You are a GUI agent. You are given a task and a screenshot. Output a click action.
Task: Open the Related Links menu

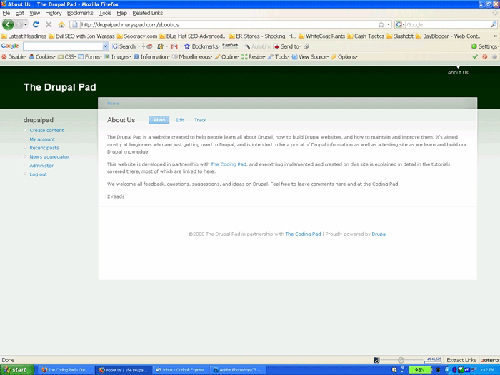148,13
